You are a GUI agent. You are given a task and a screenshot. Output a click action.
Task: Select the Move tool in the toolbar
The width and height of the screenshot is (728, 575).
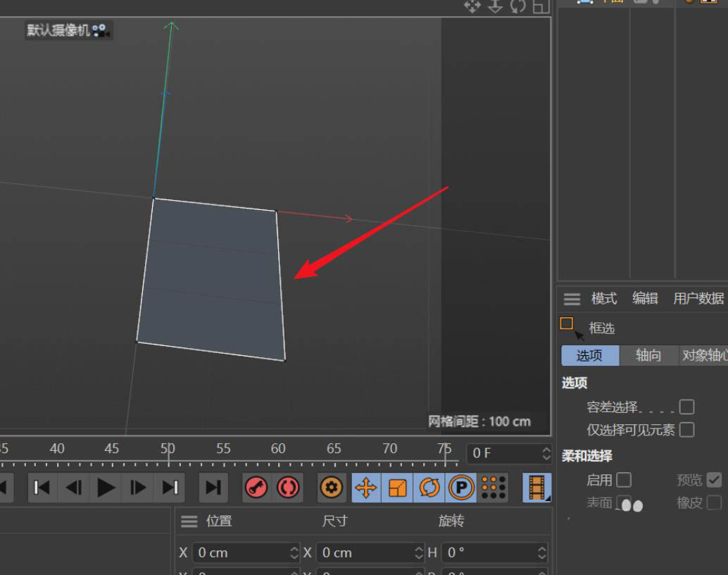366,487
